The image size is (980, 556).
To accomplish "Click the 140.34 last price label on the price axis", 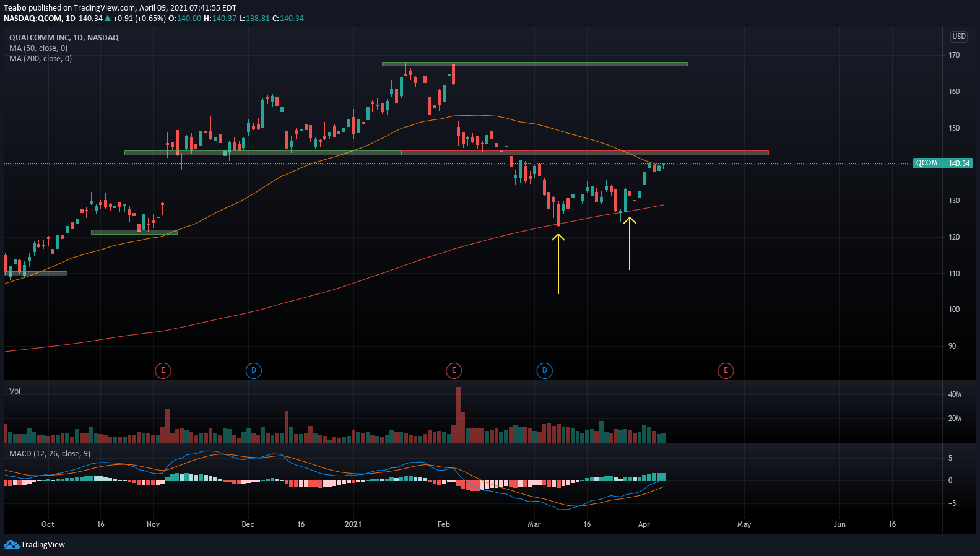I will (x=958, y=163).
